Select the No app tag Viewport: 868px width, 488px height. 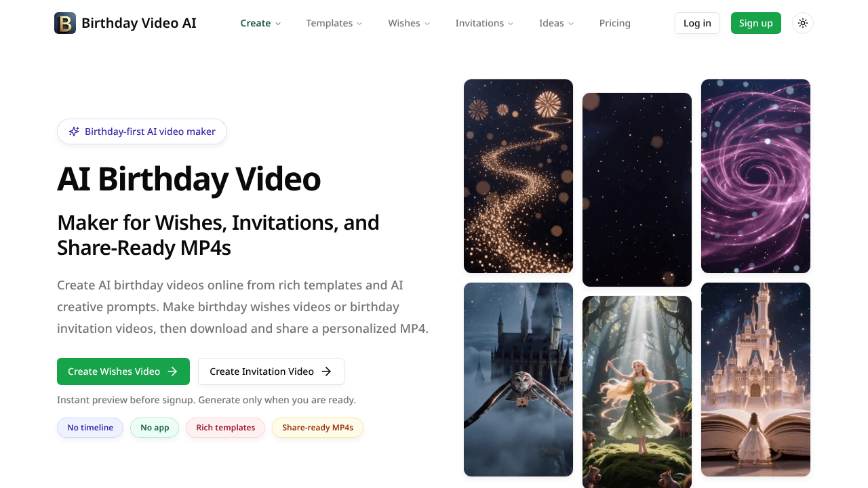[x=155, y=428]
